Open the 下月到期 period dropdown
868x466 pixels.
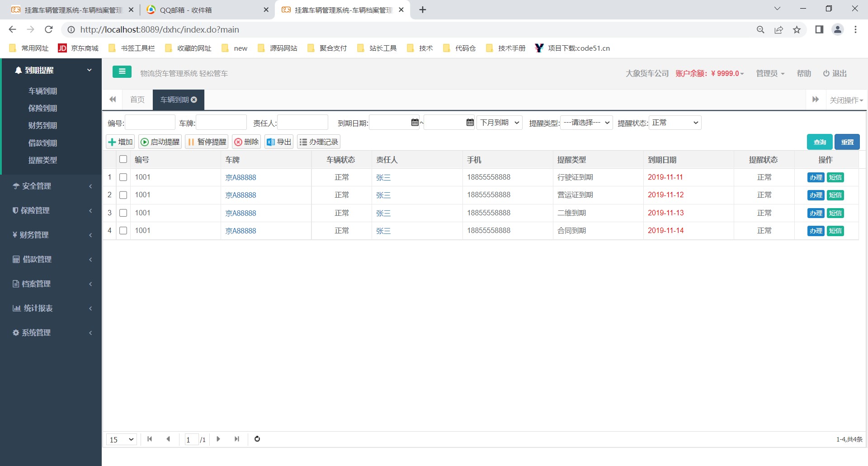point(500,123)
